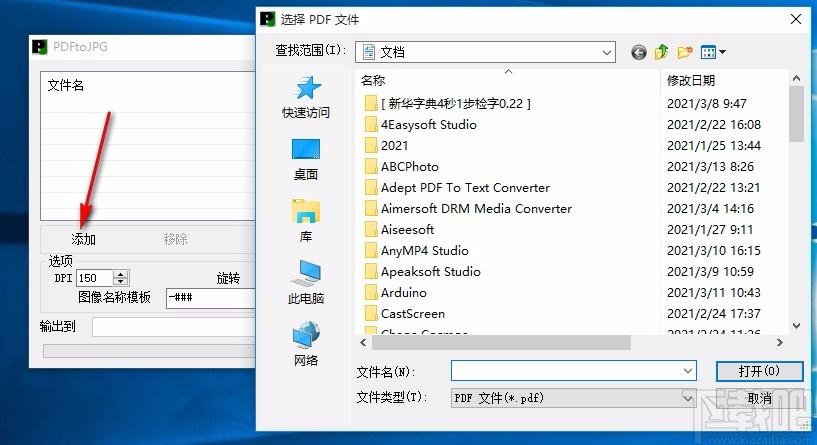Open This PC (此电脑) in sidebar
The width and height of the screenshot is (817, 445).
[306, 283]
